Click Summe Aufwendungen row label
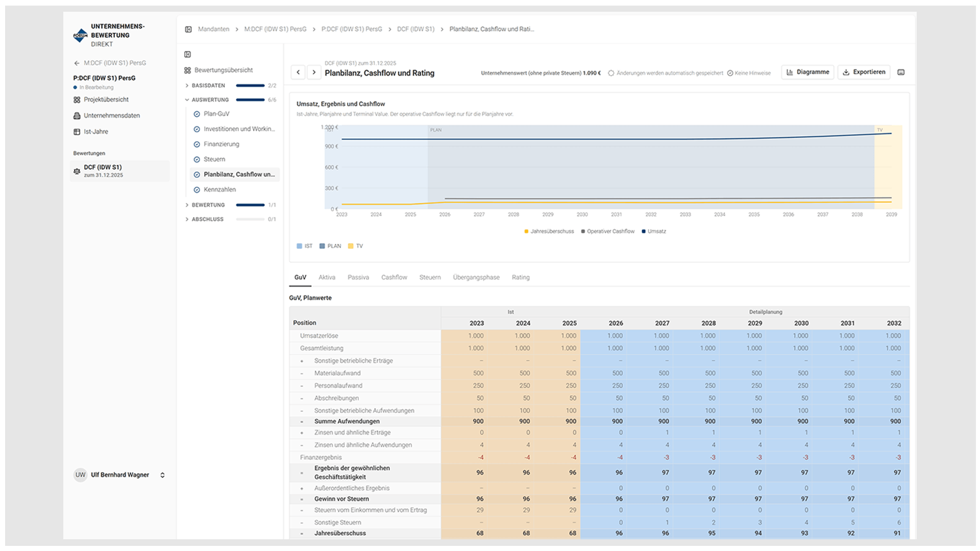This screenshot has width=980, height=551. (347, 421)
